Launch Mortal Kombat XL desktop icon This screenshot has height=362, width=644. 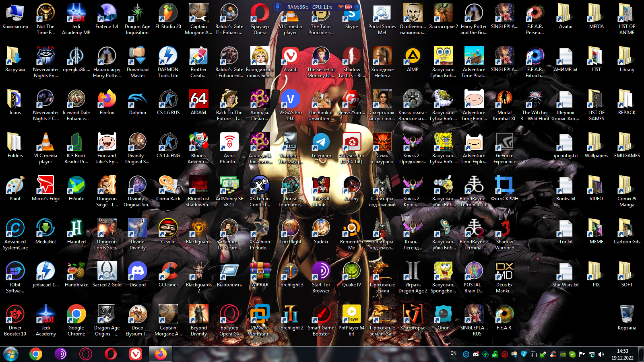pyautogui.click(x=504, y=105)
